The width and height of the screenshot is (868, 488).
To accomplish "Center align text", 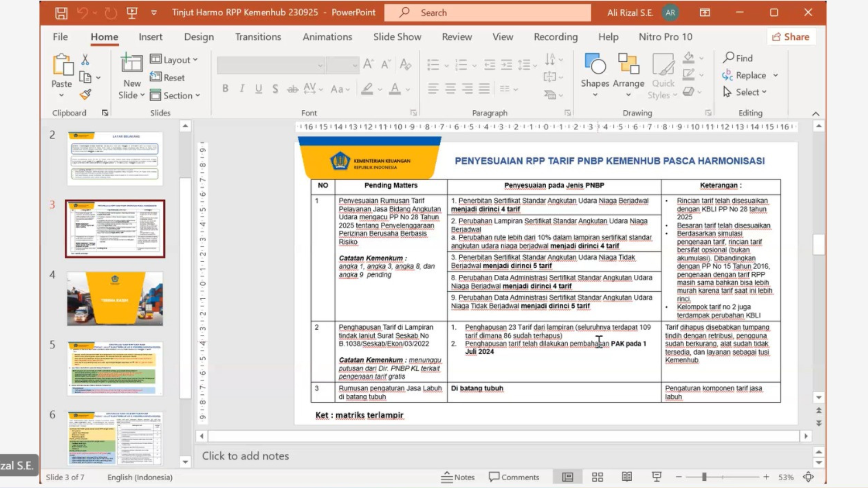I will coord(450,89).
